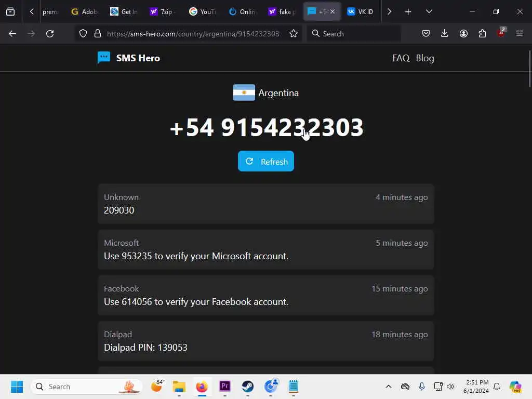Viewport: 532px width, 399px height.
Task: Click the '15 minutes ago' timestamp
Action: pyautogui.click(x=400, y=289)
